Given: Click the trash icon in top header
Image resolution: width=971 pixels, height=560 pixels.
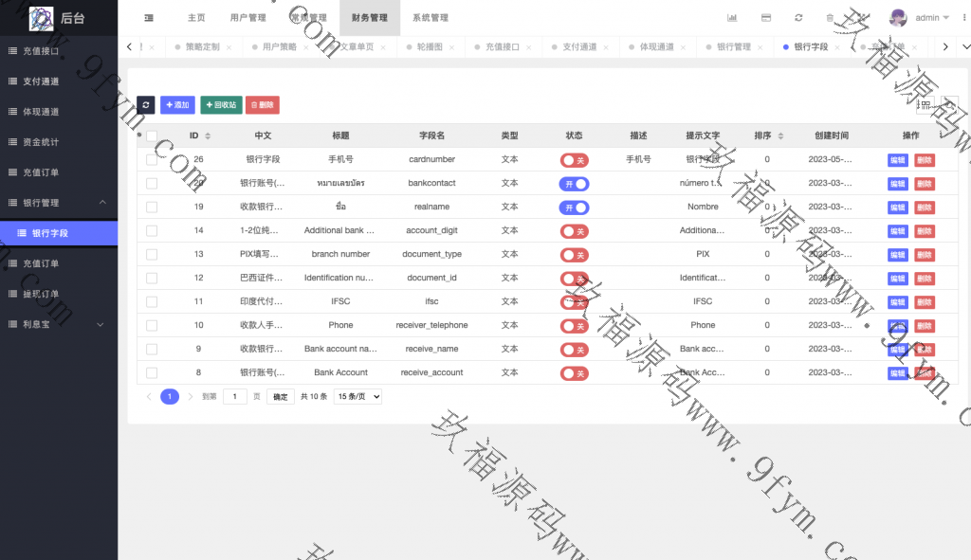Looking at the screenshot, I should click(x=831, y=18).
